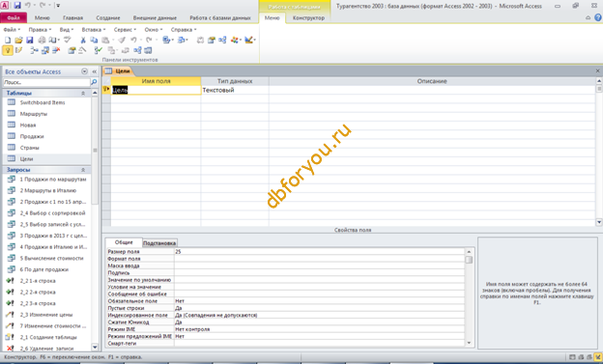Screen dimensions: 603x364
Task: Click the Relationships schema icon
Action: click(222, 40)
